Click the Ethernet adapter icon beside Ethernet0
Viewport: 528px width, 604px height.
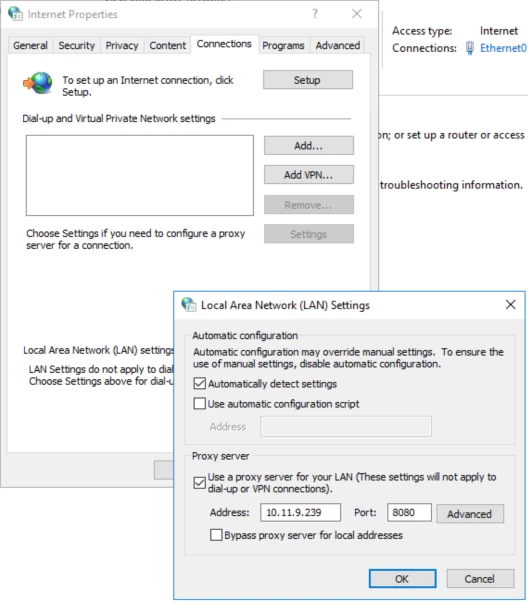tap(469, 48)
